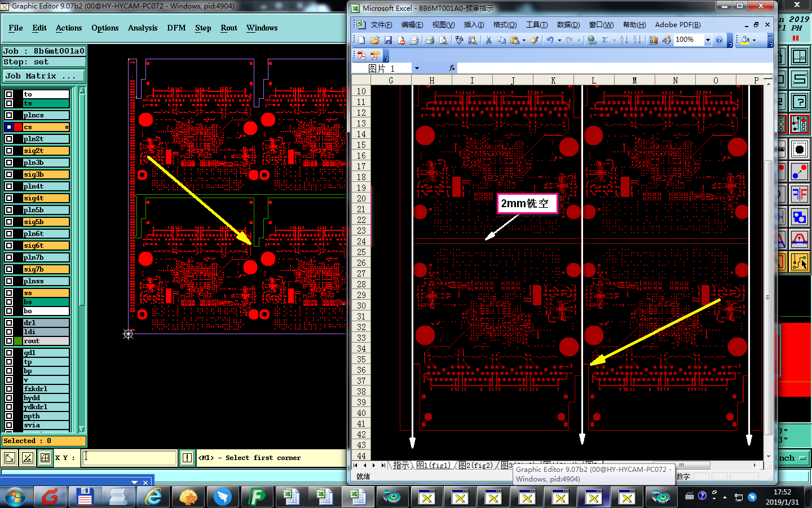The width and height of the screenshot is (812, 508).
Task: Open print preview in Excel
Action: 443,40
